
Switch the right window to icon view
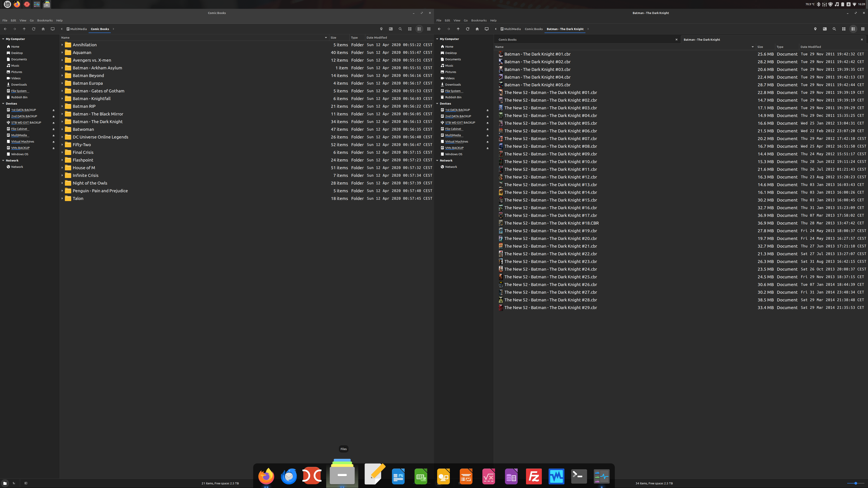(844, 29)
